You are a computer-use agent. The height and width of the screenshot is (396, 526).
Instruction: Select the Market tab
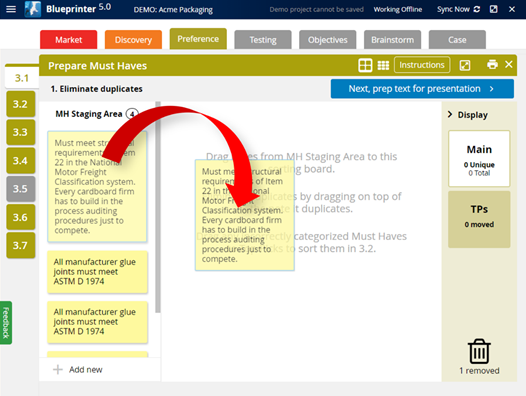[68, 40]
